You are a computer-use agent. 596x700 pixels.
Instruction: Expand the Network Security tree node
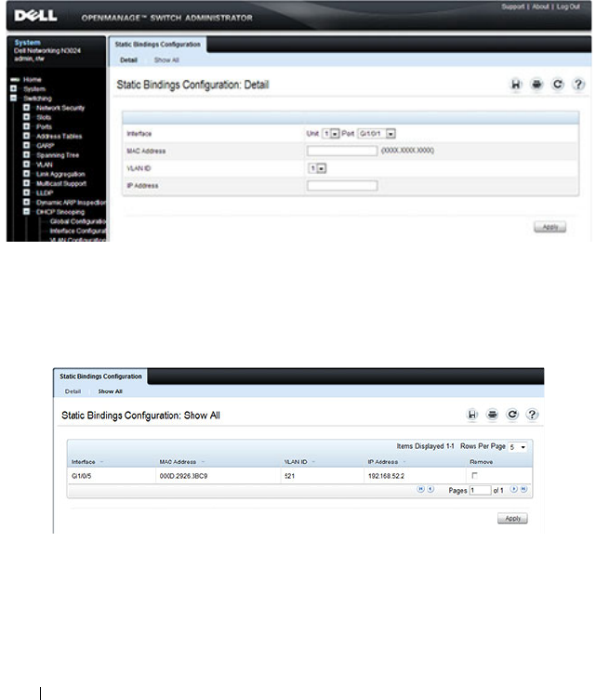[x=26, y=108]
